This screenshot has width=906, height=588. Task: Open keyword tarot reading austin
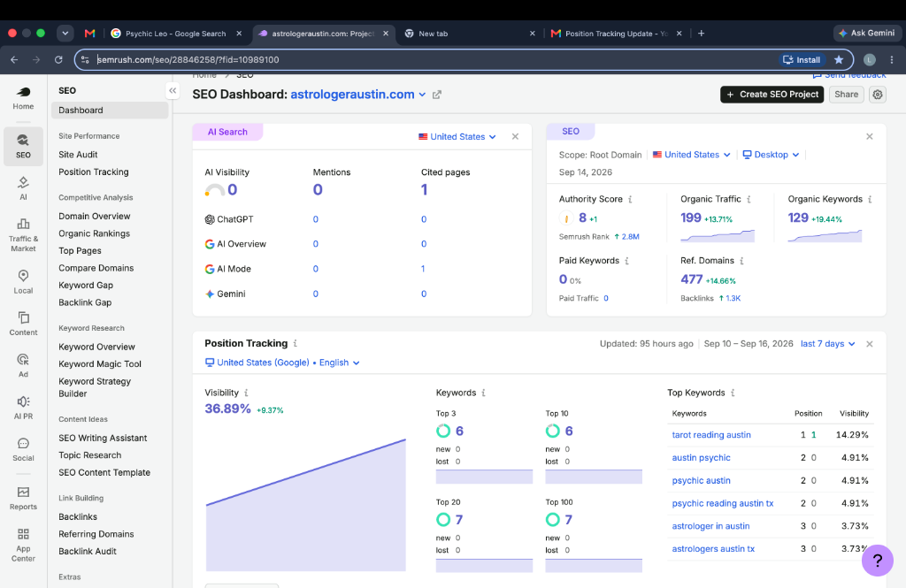tap(711, 435)
